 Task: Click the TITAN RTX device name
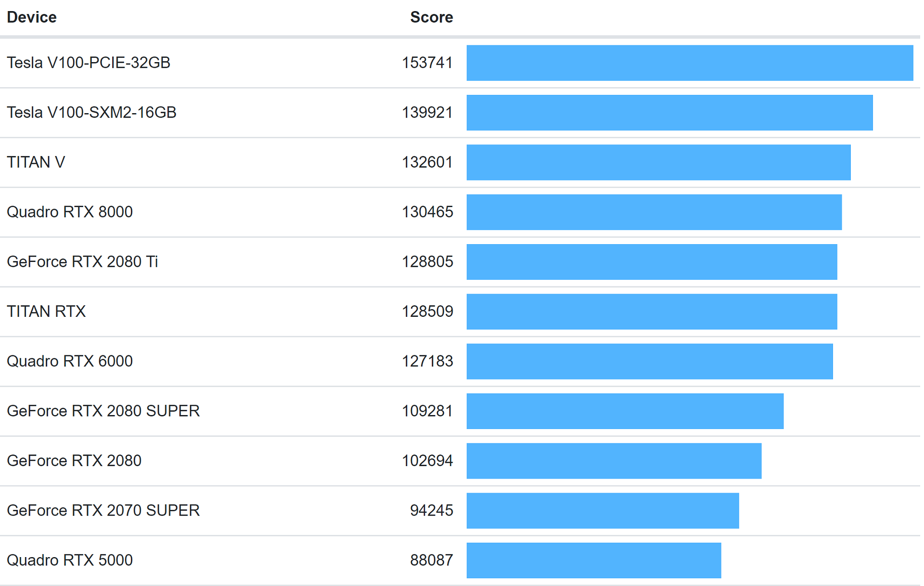click(46, 312)
